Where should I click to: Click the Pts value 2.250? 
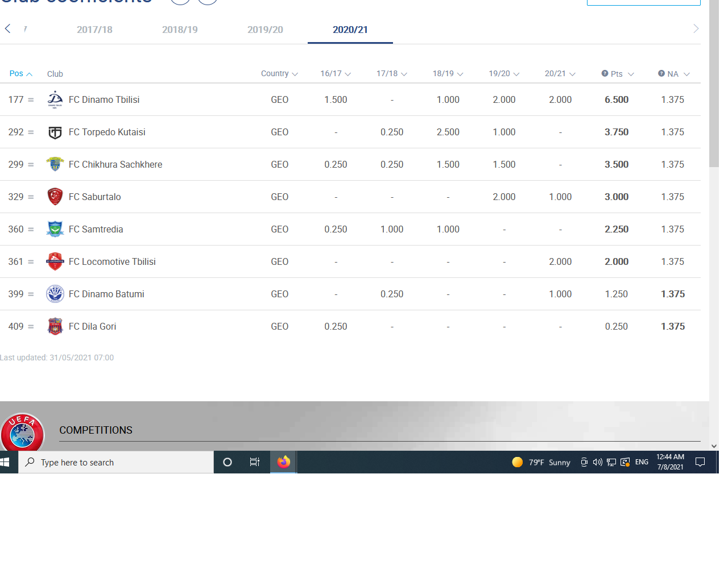coord(617,229)
